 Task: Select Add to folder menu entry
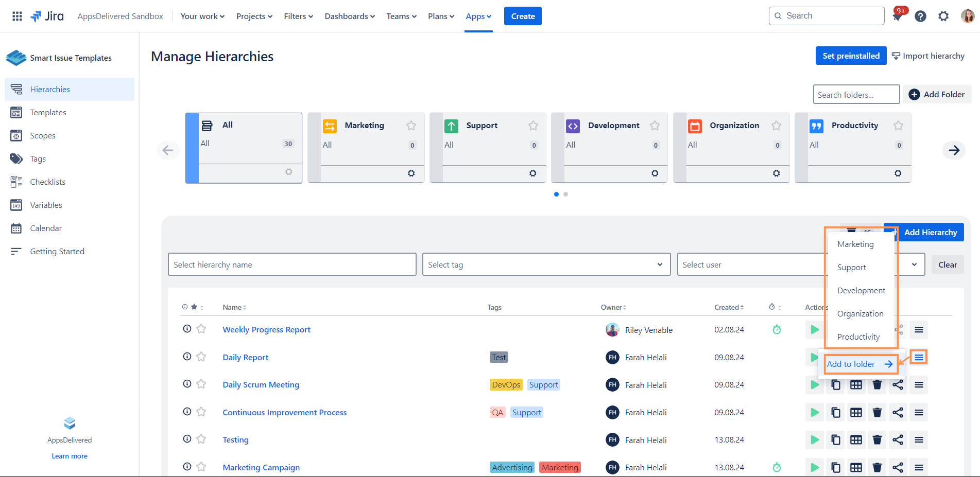tap(859, 364)
